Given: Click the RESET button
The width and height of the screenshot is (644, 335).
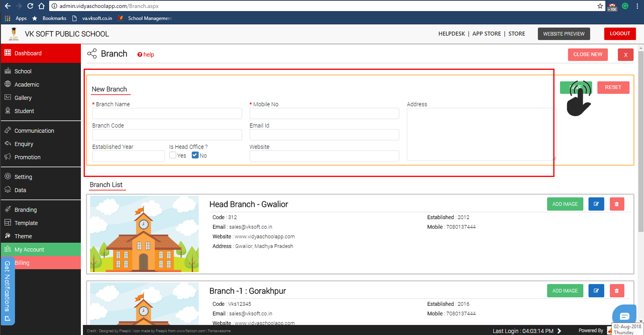Looking at the screenshot, I should click(x=613, y=87).
